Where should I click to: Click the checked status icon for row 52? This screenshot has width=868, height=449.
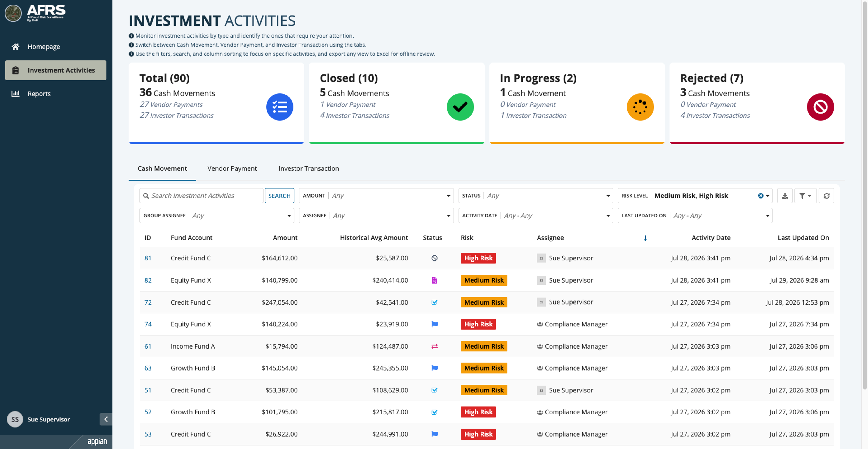434,412
